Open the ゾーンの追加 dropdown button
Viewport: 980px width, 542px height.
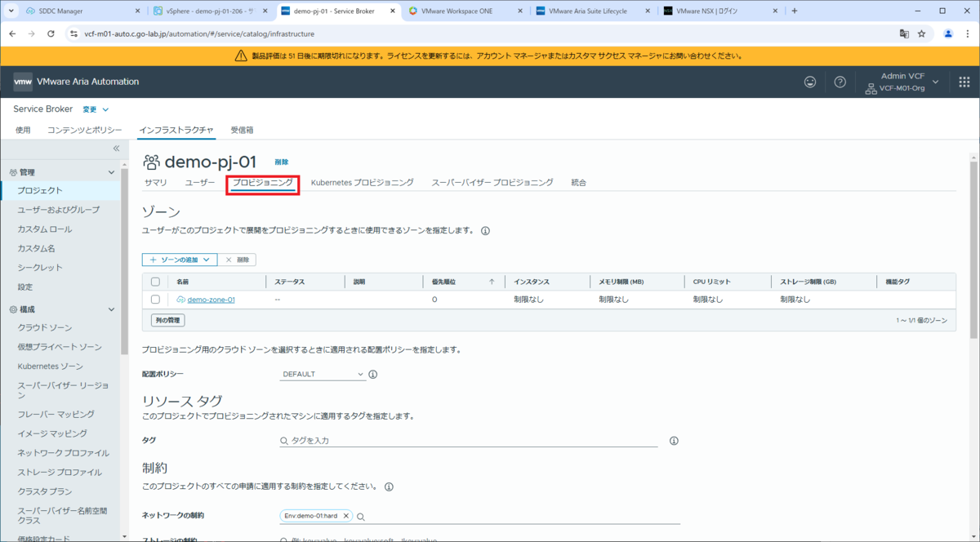(x=180, y=260)
